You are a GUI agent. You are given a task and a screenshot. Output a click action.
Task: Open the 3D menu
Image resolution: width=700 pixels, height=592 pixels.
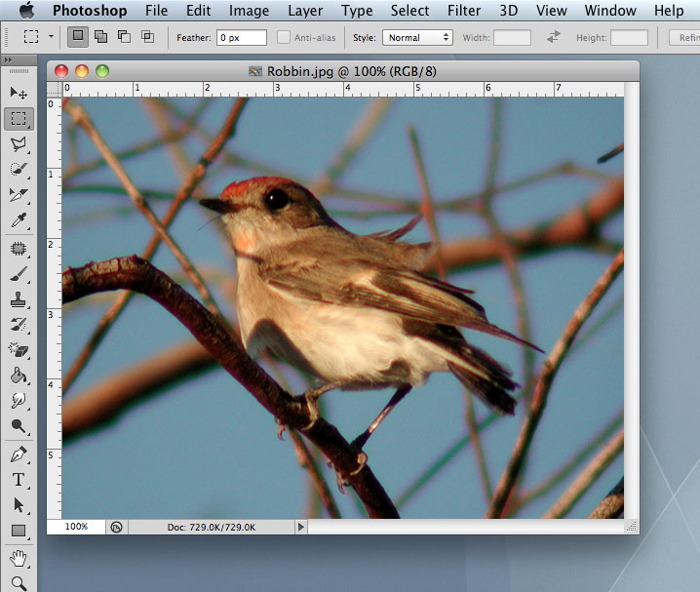[x=509, y=11]
